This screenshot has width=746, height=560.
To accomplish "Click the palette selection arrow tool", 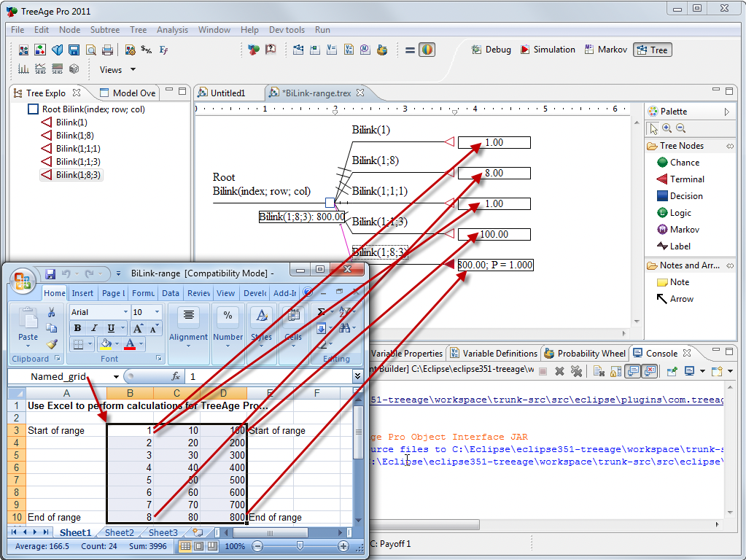I will (653, 128).
